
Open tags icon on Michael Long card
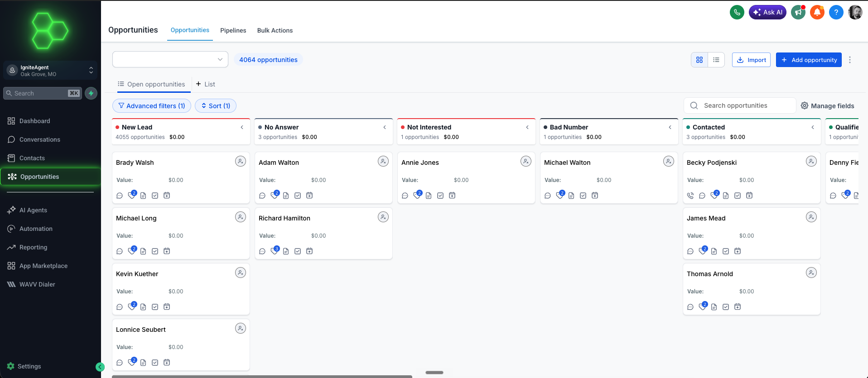(x=131, y=251)
